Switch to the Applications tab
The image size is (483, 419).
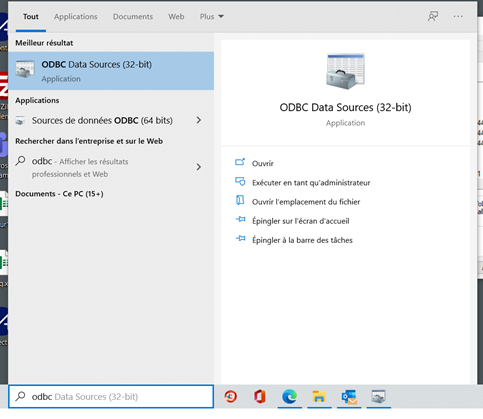click(x=76, y=17)
